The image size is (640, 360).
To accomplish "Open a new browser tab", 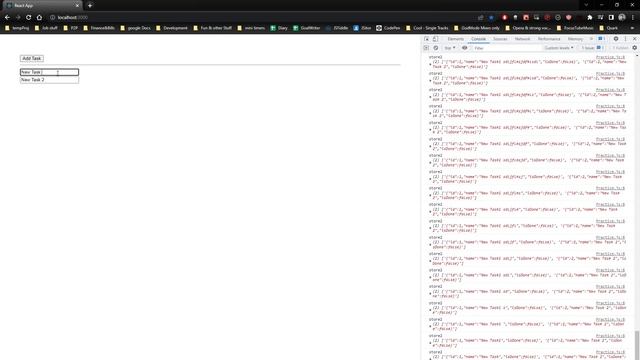I will (90, 6).
